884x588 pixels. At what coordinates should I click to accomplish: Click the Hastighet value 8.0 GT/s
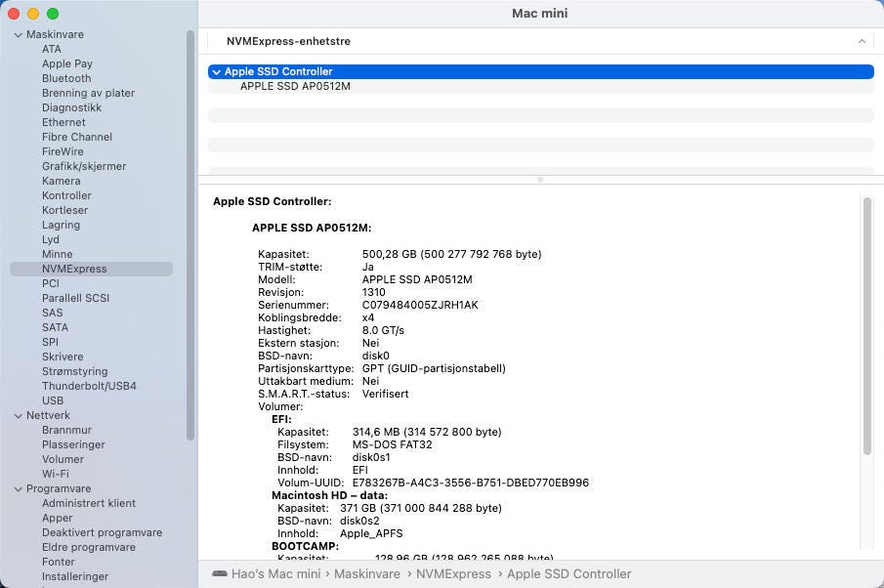[x=383, y=330]
